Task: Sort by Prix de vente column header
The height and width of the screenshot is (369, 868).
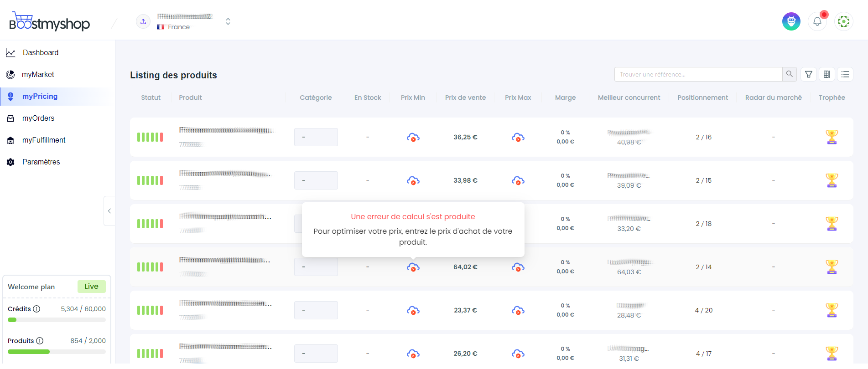Action: click(465, 97)
